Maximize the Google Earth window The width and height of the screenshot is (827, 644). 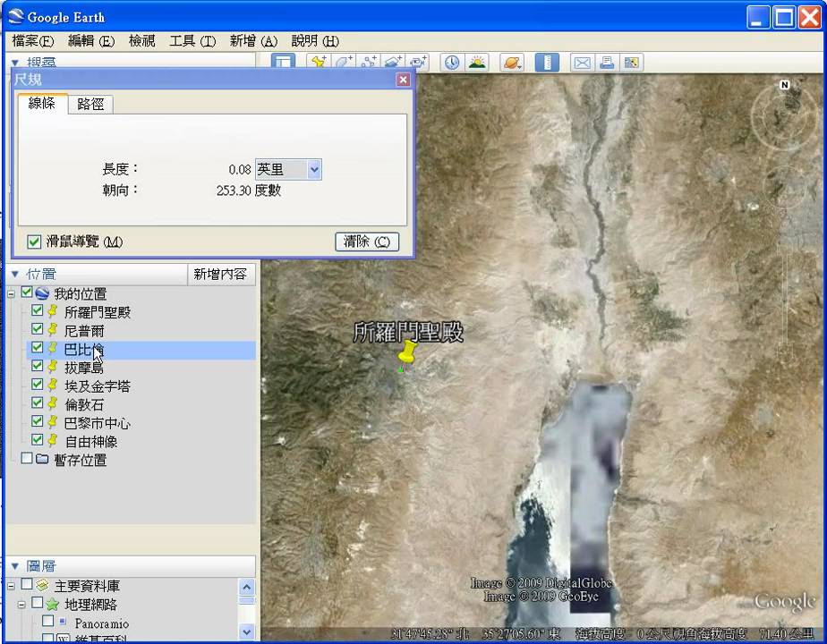[783, 17]
